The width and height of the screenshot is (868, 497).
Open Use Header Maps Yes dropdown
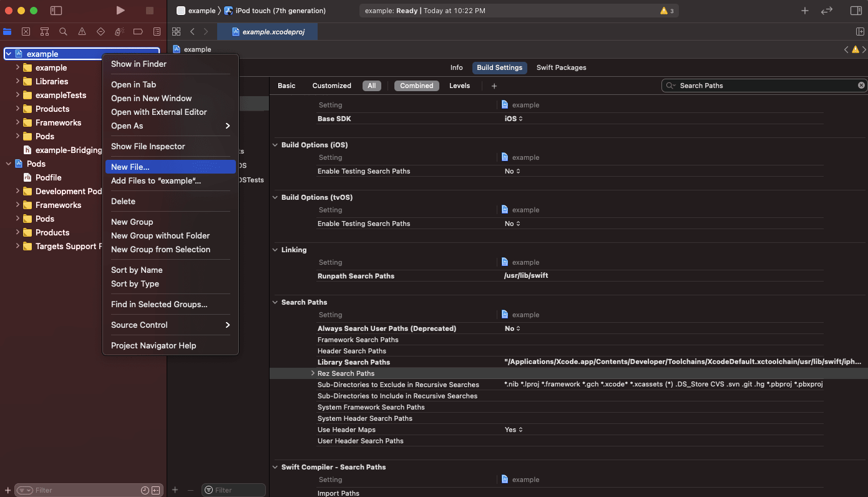pos(514,430)
